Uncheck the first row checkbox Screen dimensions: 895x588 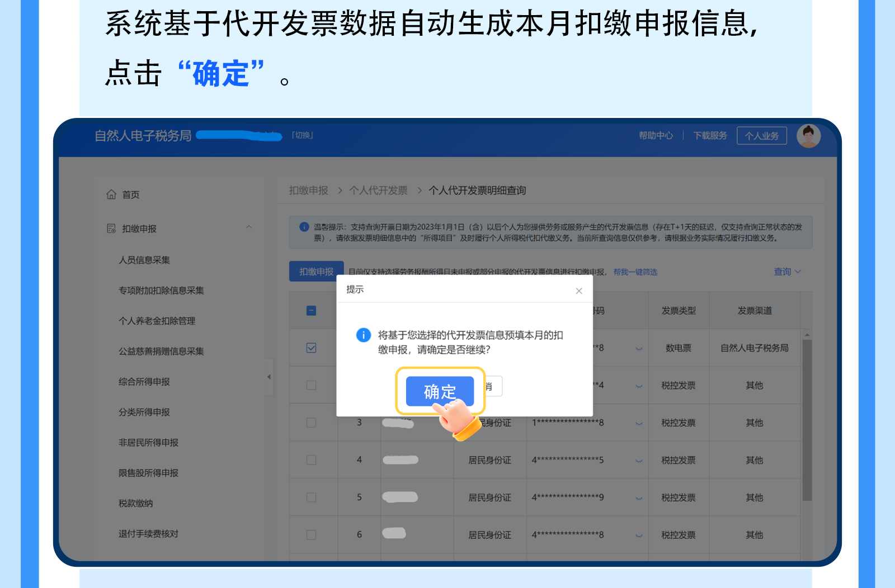point(312,348)
